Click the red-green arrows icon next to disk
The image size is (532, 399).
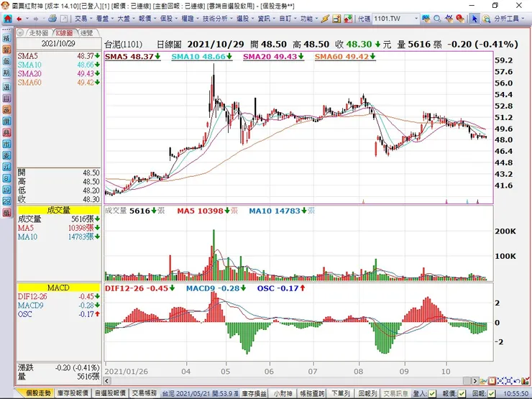[x=348, y=19]
